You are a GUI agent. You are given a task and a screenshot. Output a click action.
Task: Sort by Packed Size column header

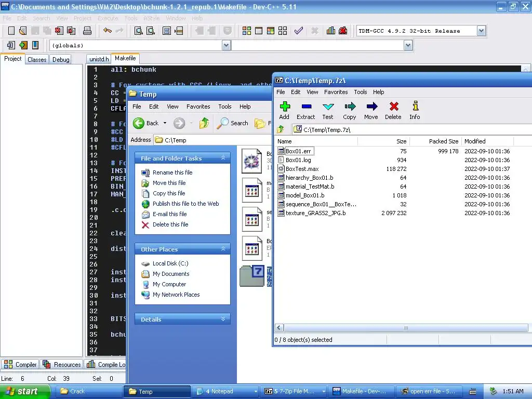pos(436,141)
